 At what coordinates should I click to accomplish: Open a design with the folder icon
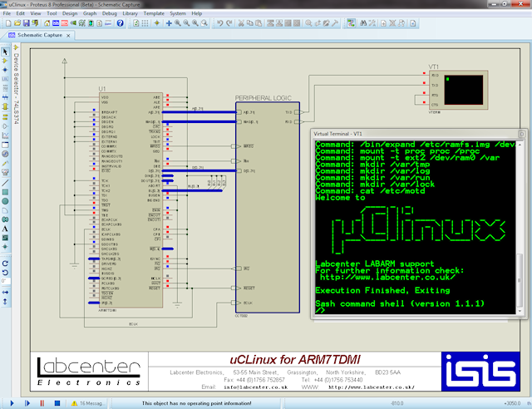click(17, 23)
